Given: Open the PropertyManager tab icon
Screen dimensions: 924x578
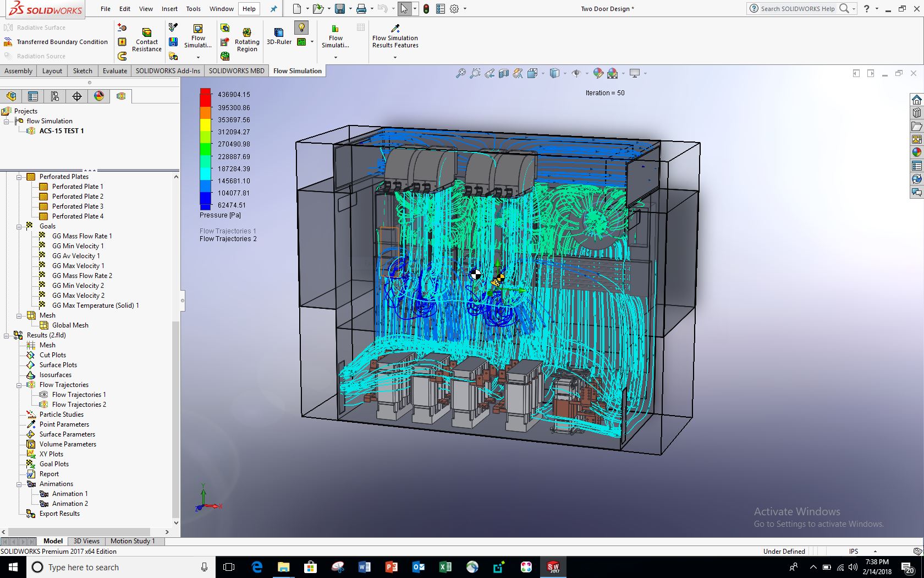Looking at the screenshot, I should coord(33,96).
